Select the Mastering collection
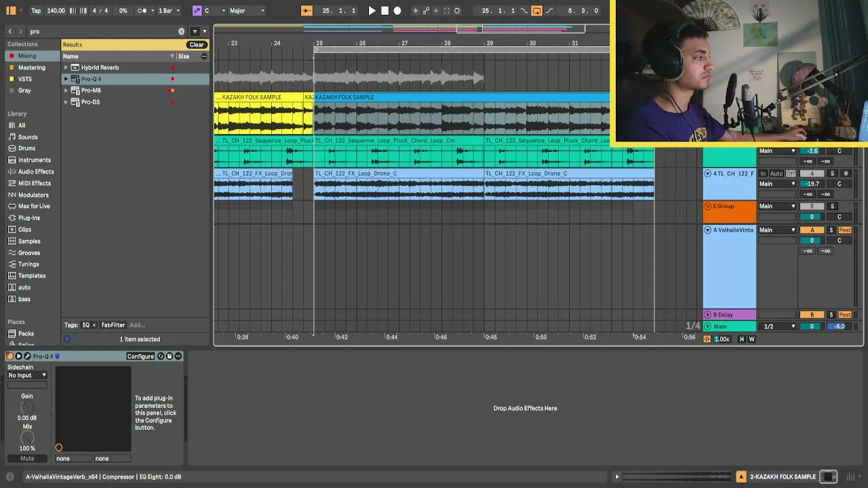The height and width of the screenshot is (488, 868). pyautogui.click(x=32, y=68)
